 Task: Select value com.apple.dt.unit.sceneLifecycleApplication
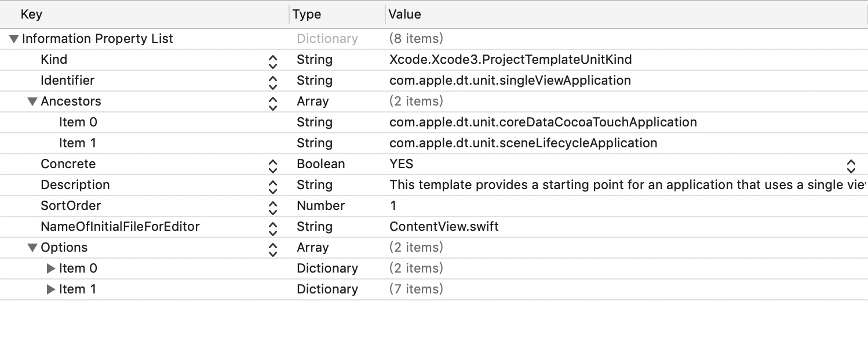523,143
